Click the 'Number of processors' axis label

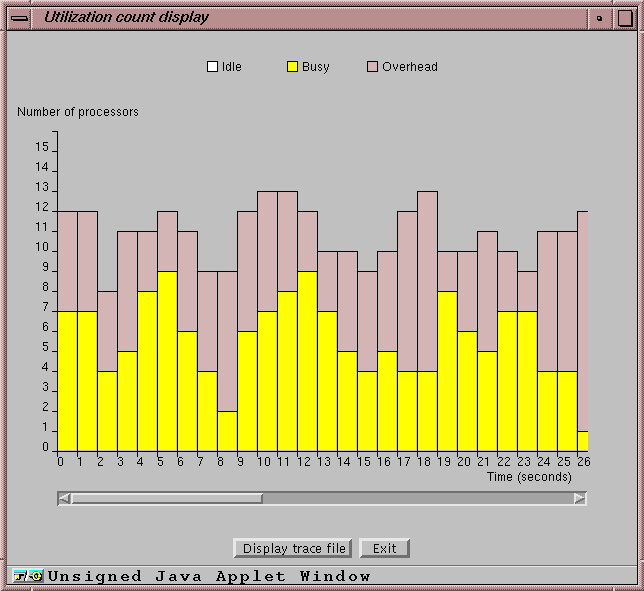(x=78, y=112)
